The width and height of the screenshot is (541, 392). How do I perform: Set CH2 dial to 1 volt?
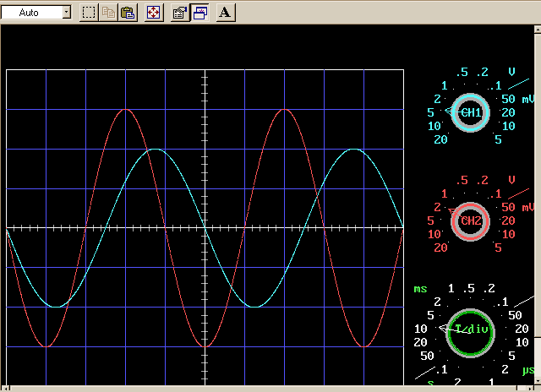444,193
